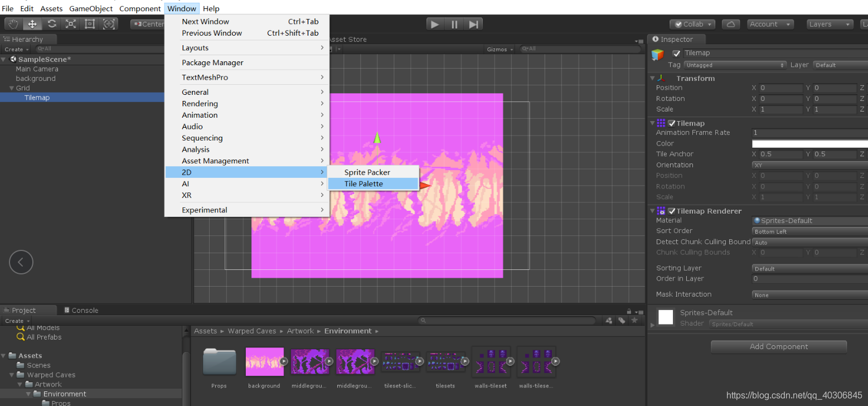Toggle Tilemap GameObject active checkbox
This screenshot has height=406, width=868.
point(676,54)
